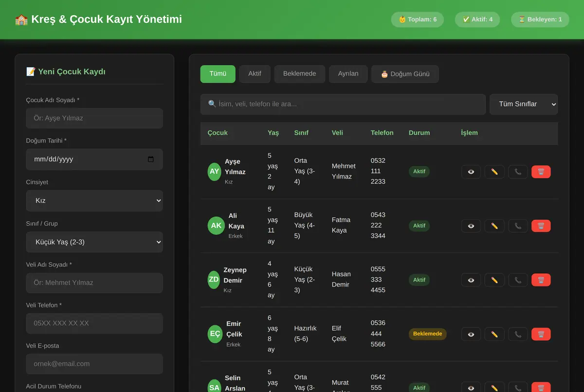
Task: Open calendar picker in Doğum Tarihi field
Action: (x=151, y=160)
